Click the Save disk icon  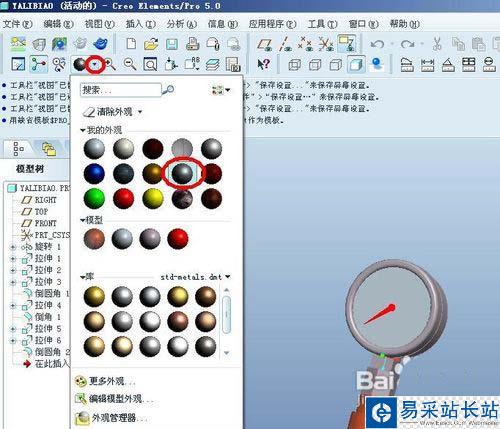pyautogui.click(x=172, y=44)
